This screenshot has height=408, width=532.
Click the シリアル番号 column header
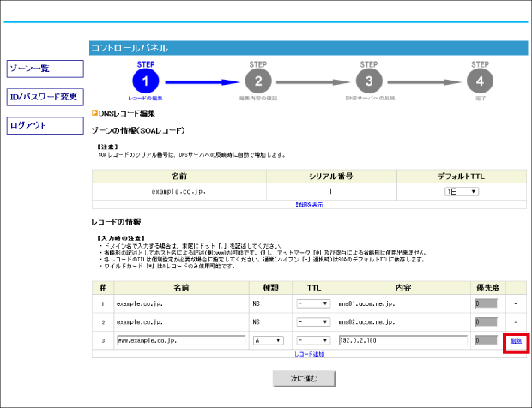(x=331, y=177)
